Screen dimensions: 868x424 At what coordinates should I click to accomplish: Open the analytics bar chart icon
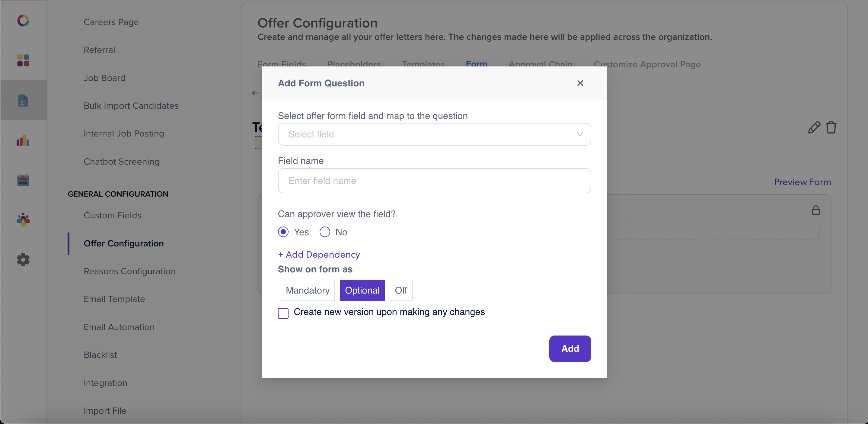tap(23, 140)
